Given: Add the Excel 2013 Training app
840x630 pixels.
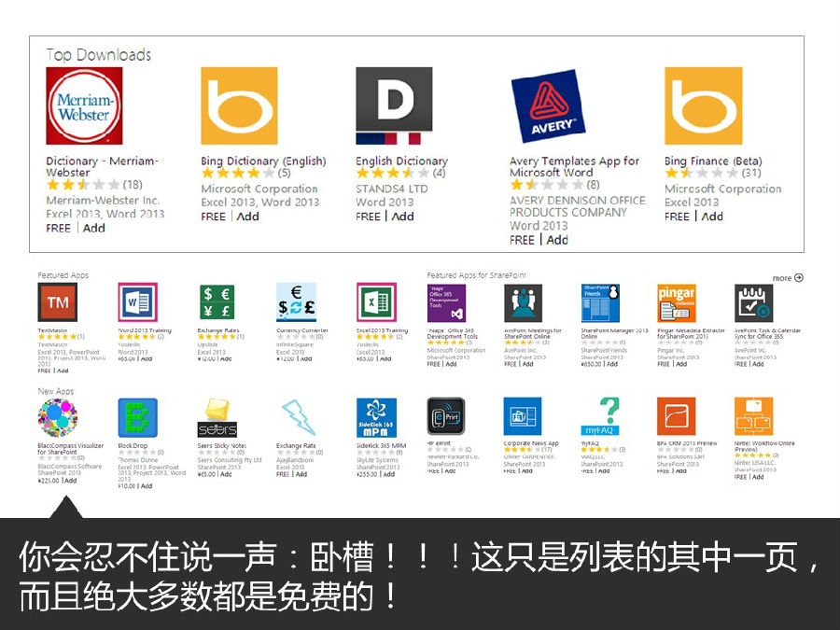Looking at the screenshot, I should coord(385,359).
